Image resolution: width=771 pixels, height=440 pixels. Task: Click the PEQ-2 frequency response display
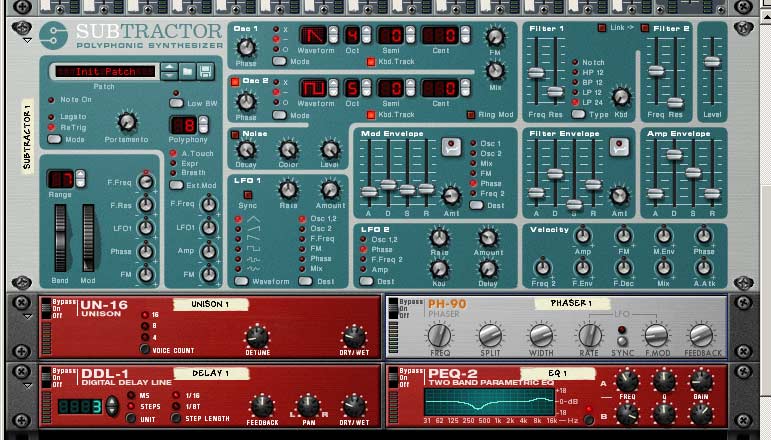pos(489,402)
